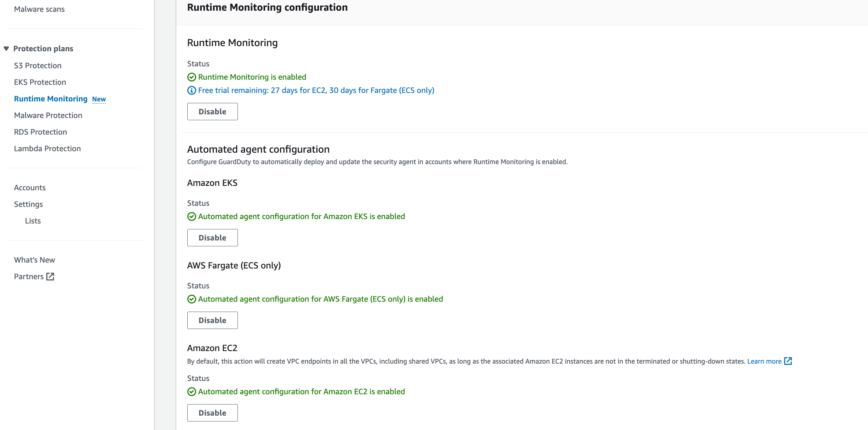Open Partners external link
This screenshot has width=868, height=430.
pyautogui.click(x=29, y=277)
